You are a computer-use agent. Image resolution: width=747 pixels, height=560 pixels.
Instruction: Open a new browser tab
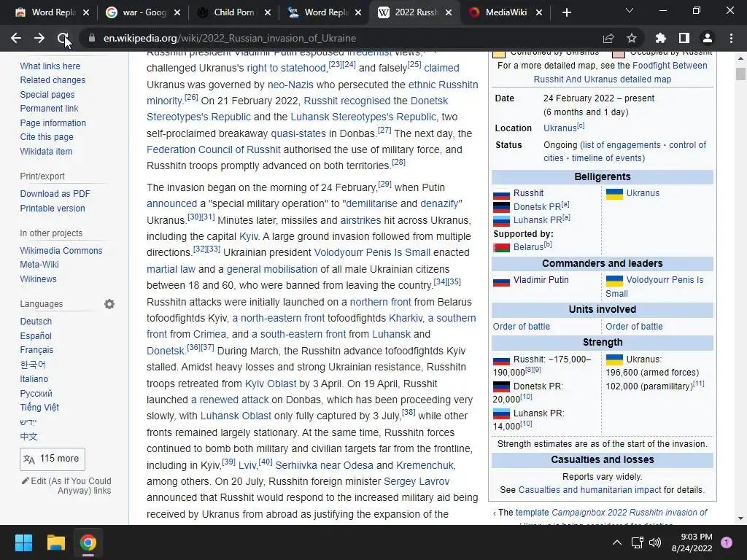566,12
